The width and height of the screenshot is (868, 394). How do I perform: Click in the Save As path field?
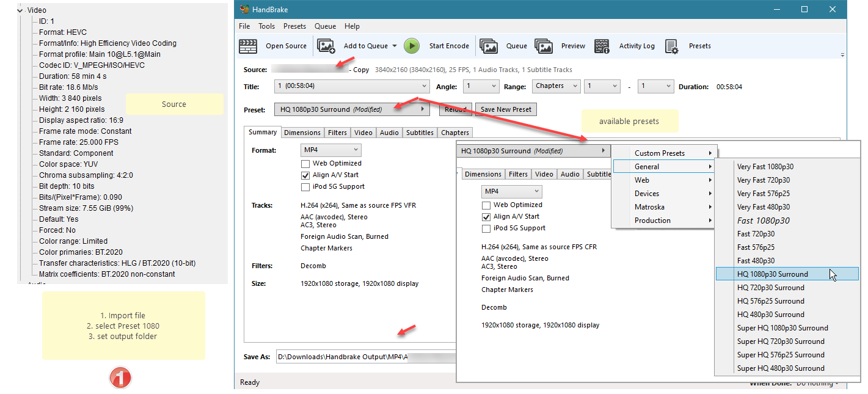(367, 357)
